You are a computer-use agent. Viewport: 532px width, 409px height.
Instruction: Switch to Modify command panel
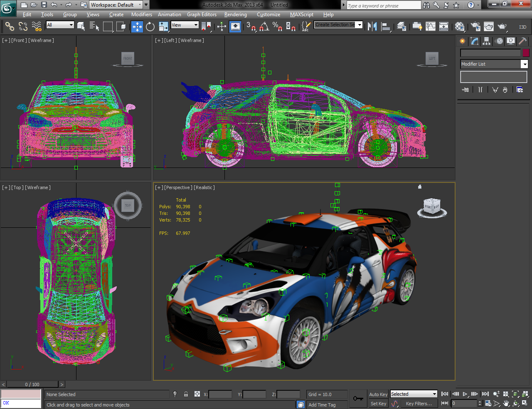pyautogui.click(x=475, y=41)
